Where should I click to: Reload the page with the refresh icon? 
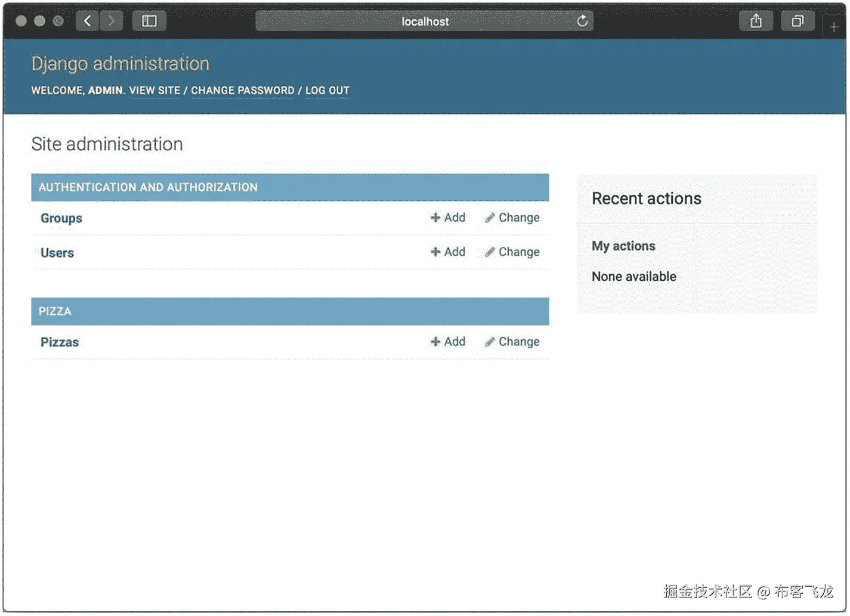pos(582,21)
